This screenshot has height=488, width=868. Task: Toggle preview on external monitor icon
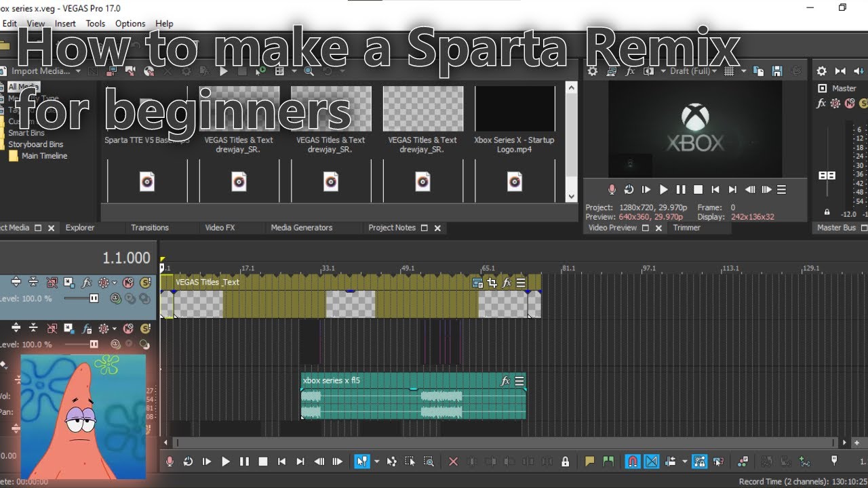click(612, 71)
